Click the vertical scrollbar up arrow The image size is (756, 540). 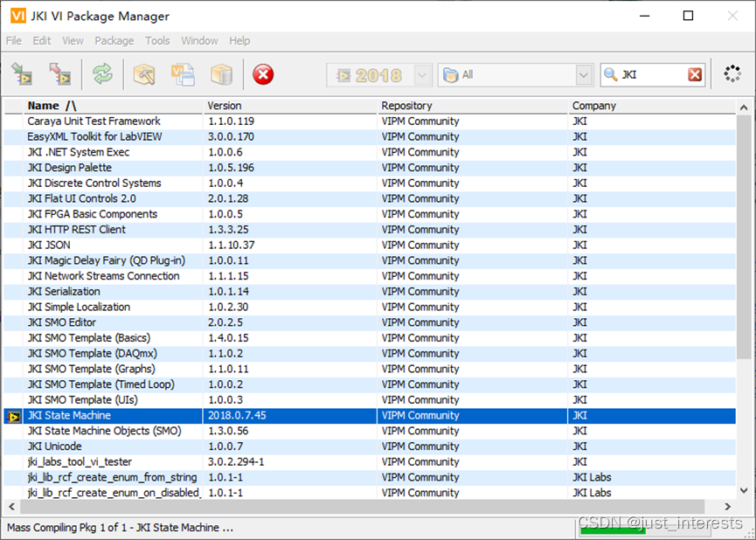click(x=744, y=107)
